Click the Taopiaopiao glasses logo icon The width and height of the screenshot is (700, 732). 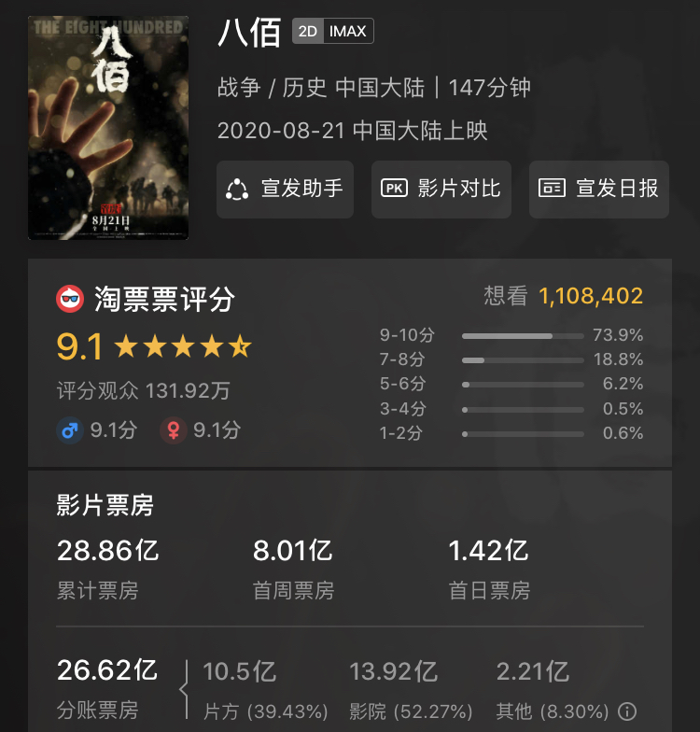(70, 299)
